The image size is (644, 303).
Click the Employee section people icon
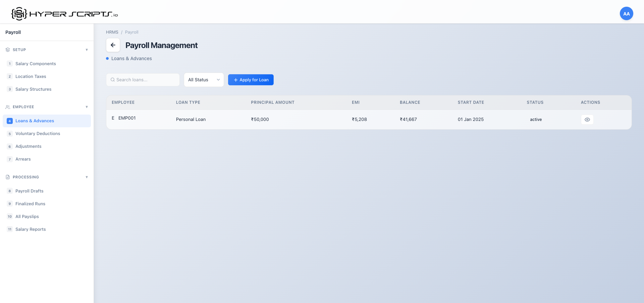[7, 107]
